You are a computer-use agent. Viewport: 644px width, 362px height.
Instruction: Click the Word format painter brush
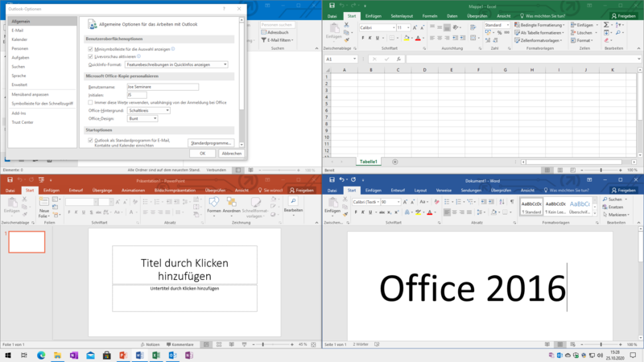(345, 214)
